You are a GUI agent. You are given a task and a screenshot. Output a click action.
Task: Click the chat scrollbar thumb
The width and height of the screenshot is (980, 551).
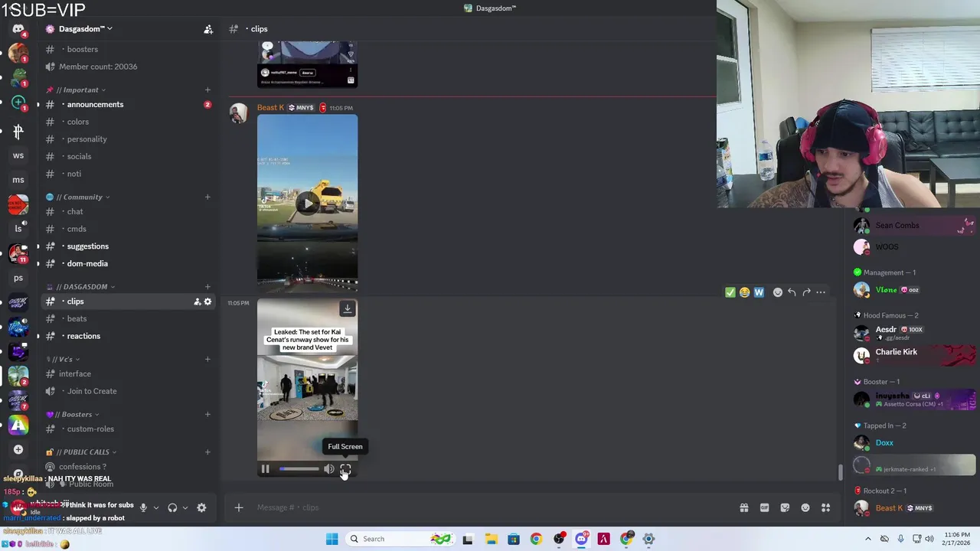(841, 472)
